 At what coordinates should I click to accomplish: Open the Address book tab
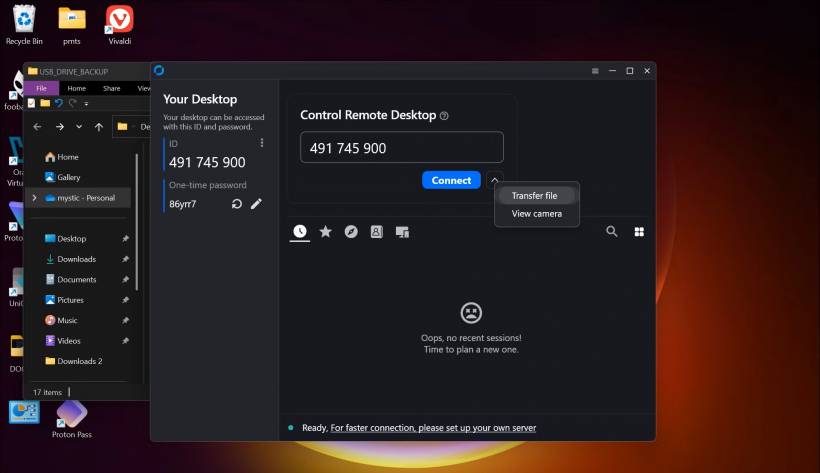(376, 231)
